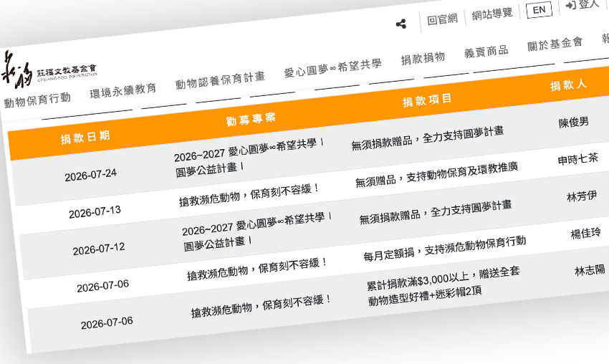Click 搶救瀕危動物 project in 2026-07-13 row
This screenshot has width=609, height=364.
pyautogui.click(x=249, y=195)
